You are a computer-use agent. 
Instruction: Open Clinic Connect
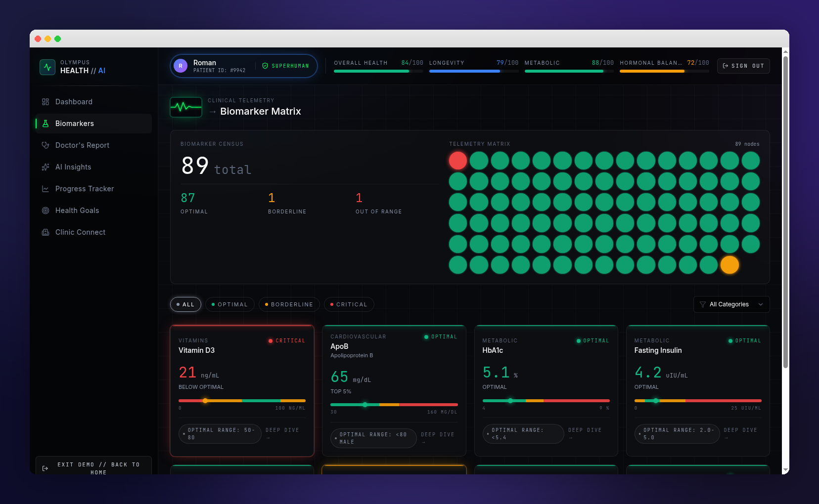point(93,232)
